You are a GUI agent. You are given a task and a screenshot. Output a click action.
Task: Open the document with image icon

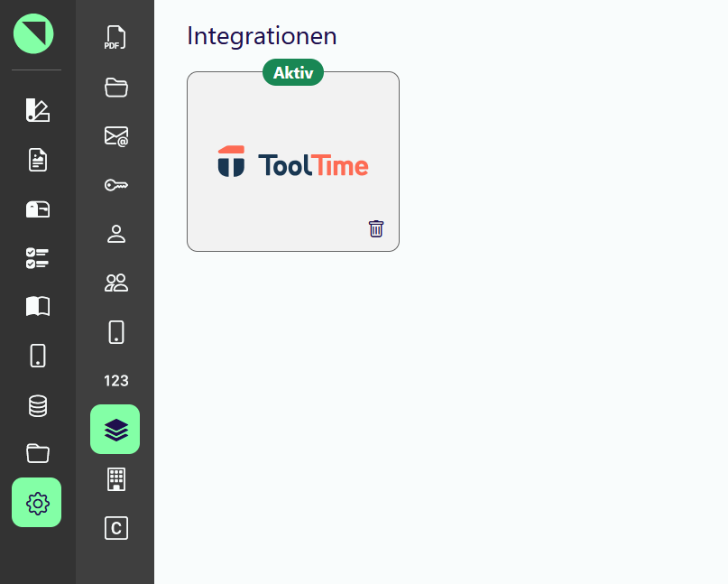38,160
